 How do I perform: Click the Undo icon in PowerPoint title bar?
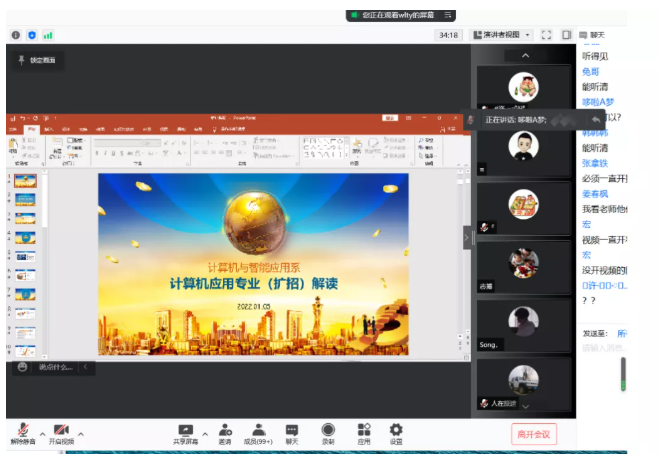(23, 118)
